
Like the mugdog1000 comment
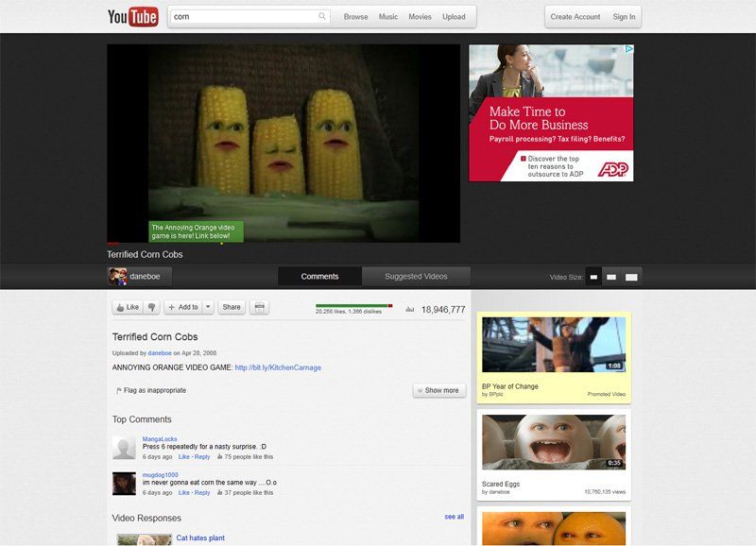pos(183,492)
